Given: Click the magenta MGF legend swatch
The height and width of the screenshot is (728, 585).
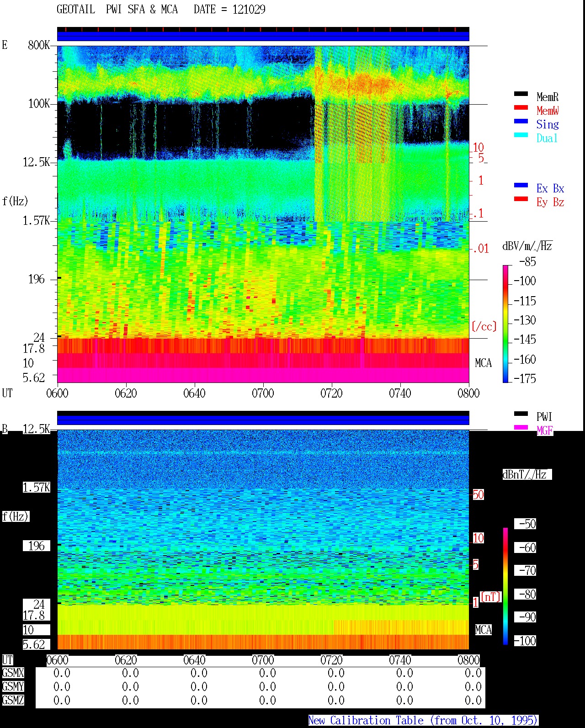Looking at the screenshot, I should pos(521,428).
